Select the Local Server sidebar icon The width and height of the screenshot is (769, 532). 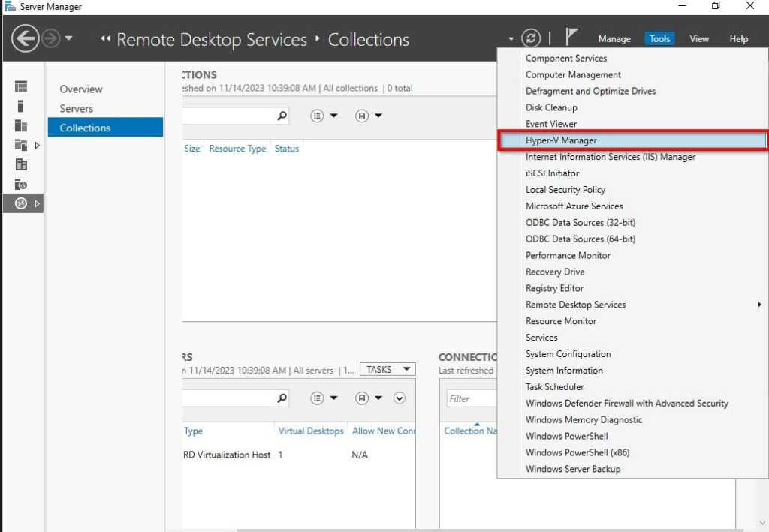(21, 107)
